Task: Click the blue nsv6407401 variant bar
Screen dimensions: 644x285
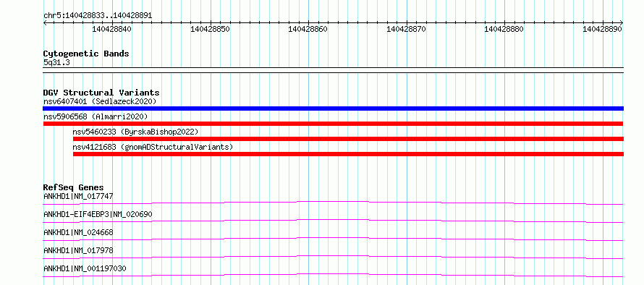Action: (x=333, y=109)
